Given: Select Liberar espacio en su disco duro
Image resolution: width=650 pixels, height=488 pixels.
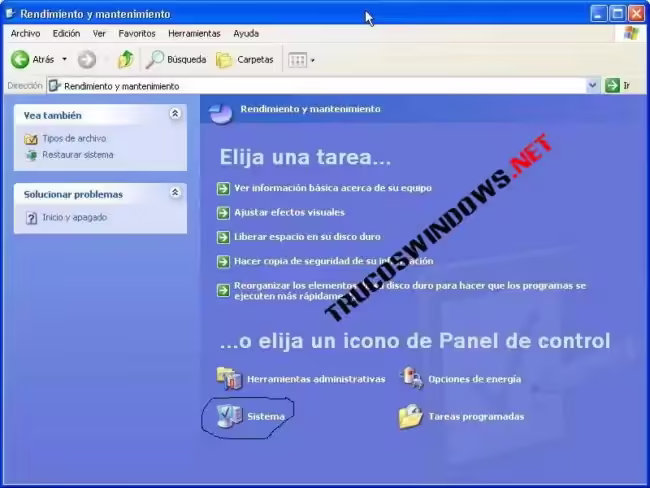Looking at the screenshot, I should pos(307,237).
